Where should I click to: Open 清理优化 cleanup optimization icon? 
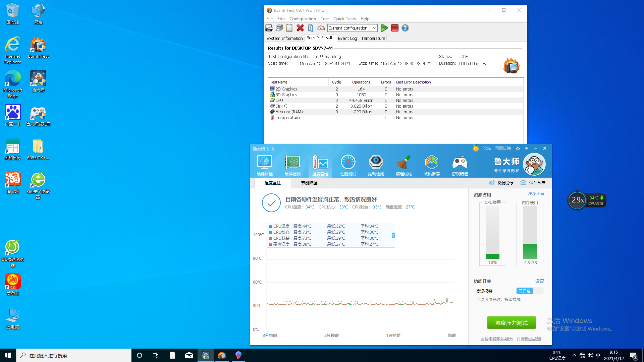(404, 166)
